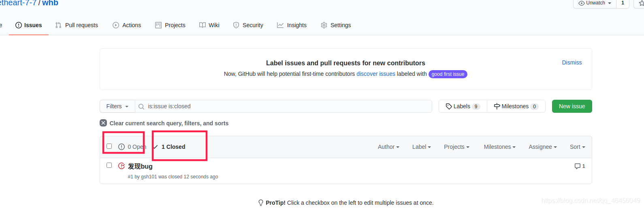Click the Issues tab circle icon
The image size is (644, 208).
click(x=19, y=25)
